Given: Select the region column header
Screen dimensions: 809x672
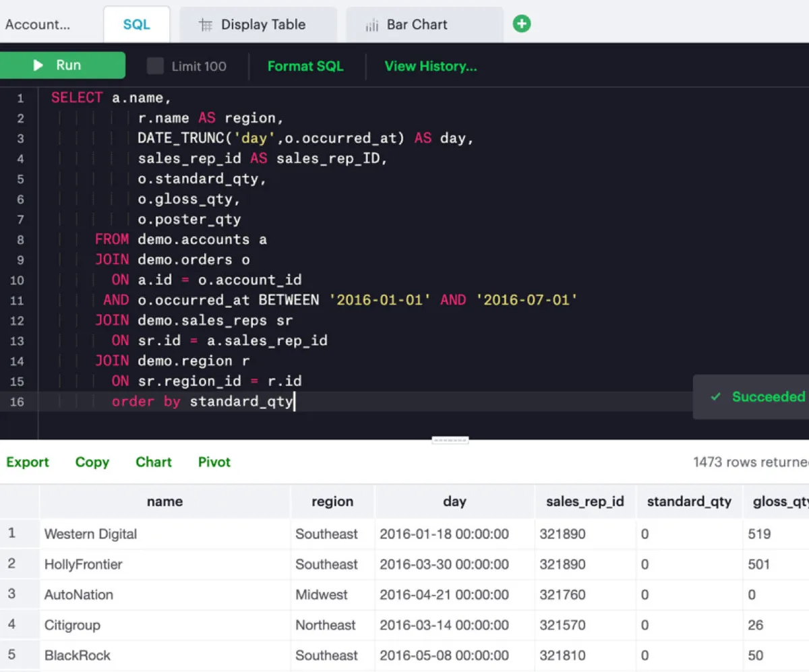Looking at the screenshot, I should coord(332,501).
